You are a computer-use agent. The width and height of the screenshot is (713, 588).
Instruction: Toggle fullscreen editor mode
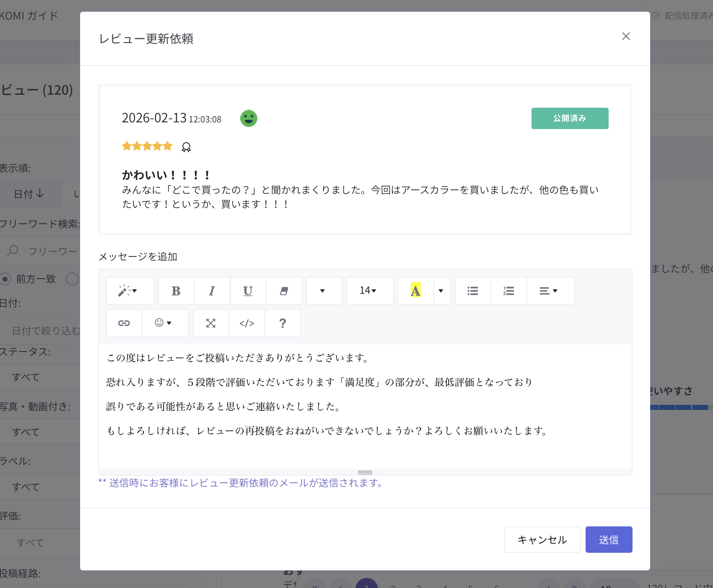click(211, 323)
